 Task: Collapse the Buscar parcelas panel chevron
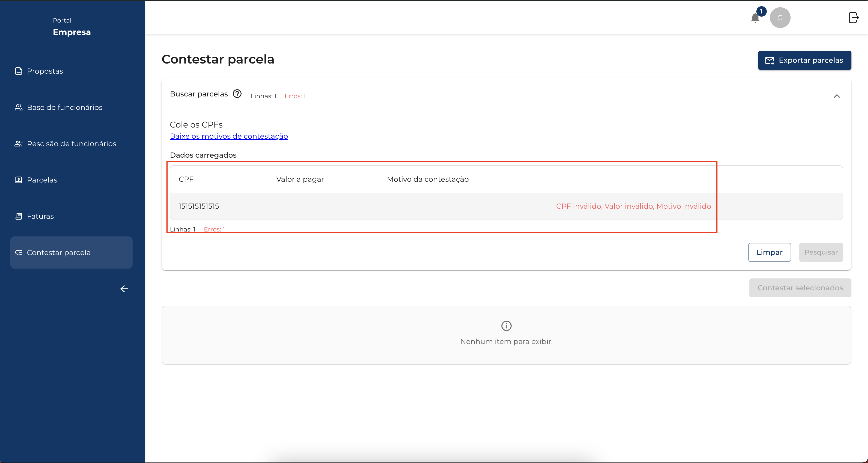coord(836,96)
